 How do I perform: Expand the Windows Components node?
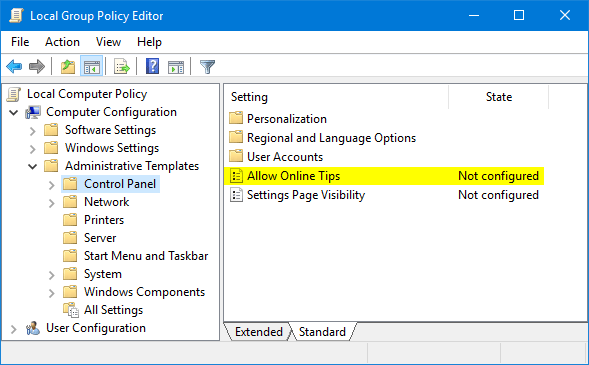52,293
